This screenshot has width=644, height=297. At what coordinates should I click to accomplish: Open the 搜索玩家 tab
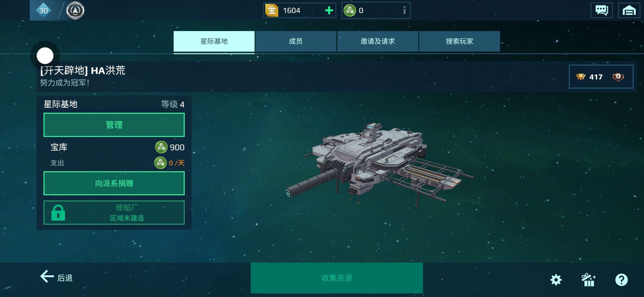(x=459, y=41)
